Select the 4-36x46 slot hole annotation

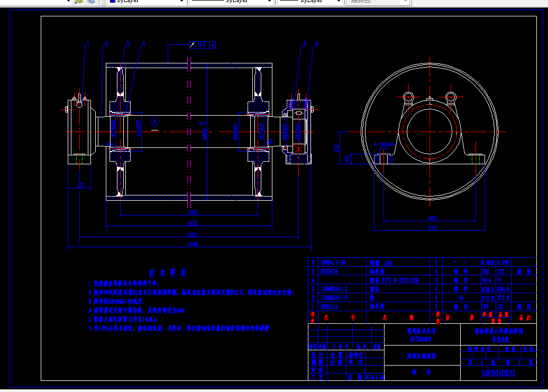click(x=383, y=145)
